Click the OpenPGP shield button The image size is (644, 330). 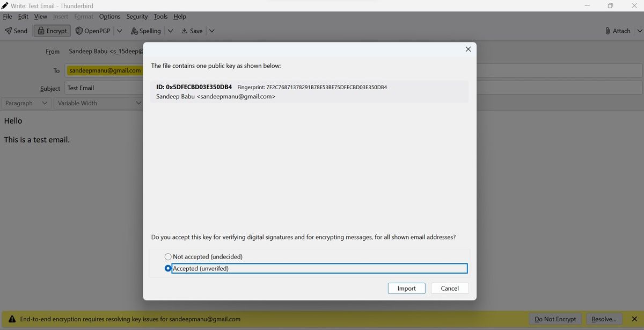(x=93, y=31)
